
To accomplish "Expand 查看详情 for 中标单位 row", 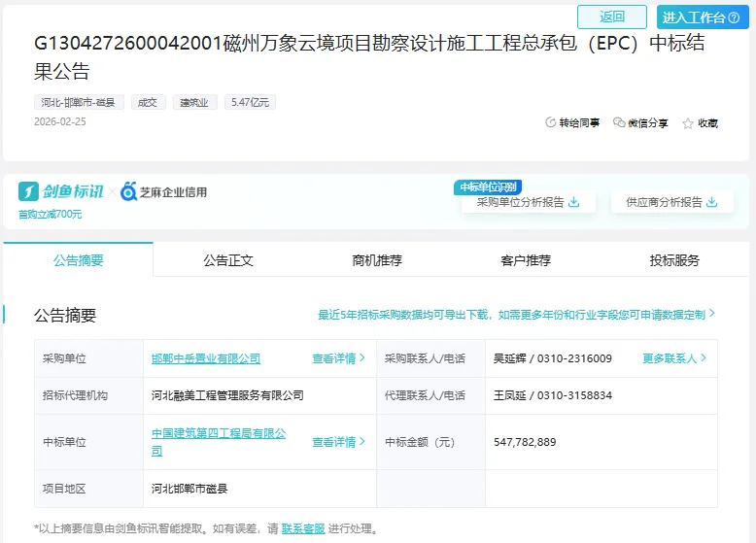I will tap(338, 442).
